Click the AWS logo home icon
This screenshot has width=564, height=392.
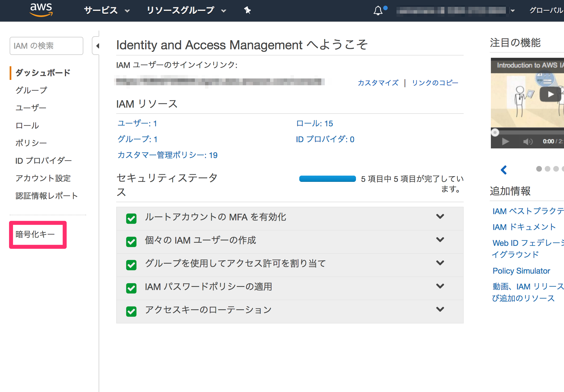pyautogui.click(x=41, y=10)
